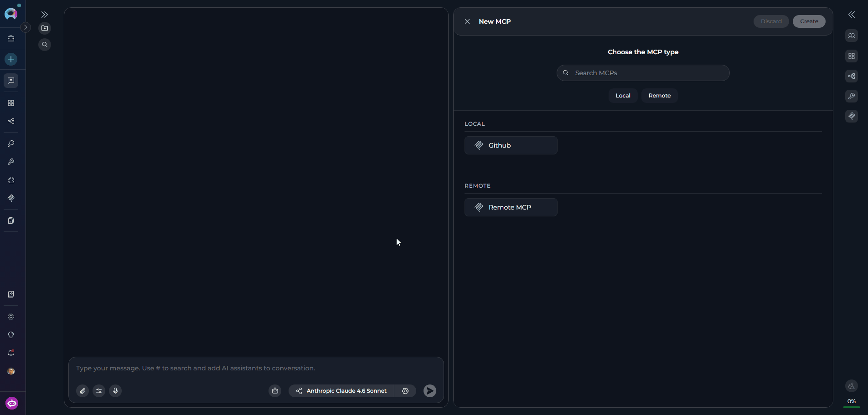The height and width of the screenshot is (415, 868).
Task: Click the app logo at top left
Action: 11,14
